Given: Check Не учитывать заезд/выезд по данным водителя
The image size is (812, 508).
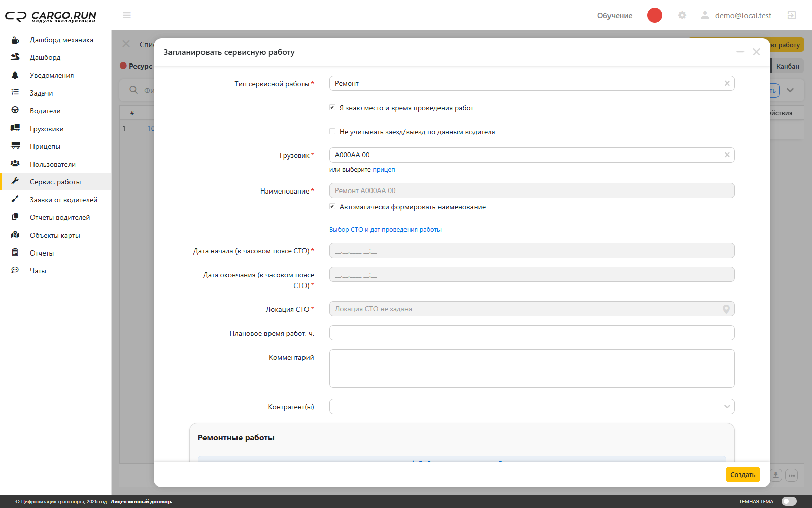Looking at the screenshot, I should tap(332, 132).
